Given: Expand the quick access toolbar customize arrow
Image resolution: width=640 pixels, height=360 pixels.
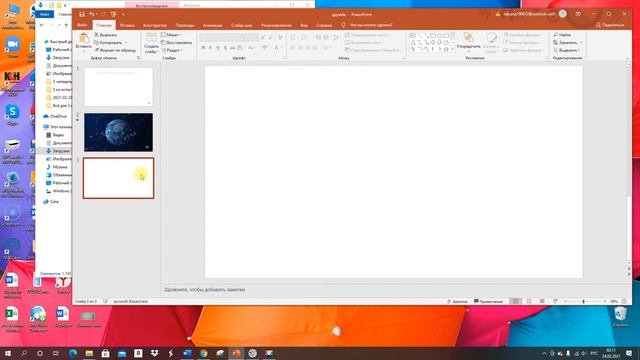Looking at the screenshot, I should coord(123,14).
